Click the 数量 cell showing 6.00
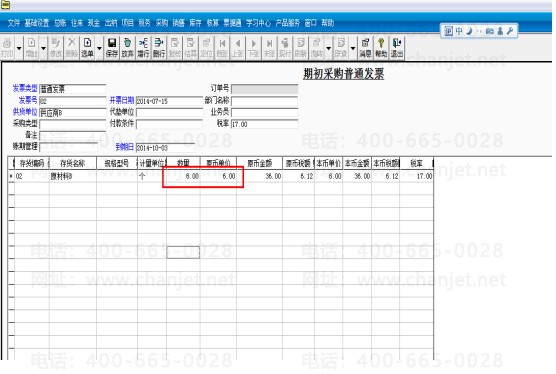 (183, 176)
